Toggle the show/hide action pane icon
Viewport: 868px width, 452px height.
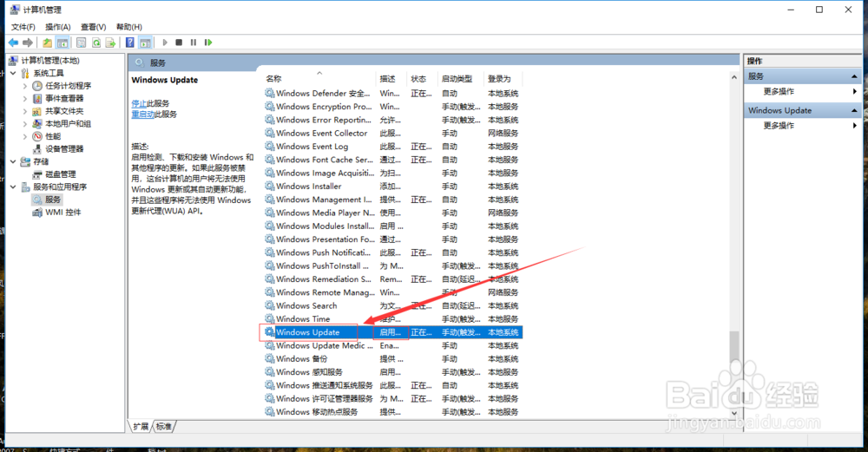145,43
